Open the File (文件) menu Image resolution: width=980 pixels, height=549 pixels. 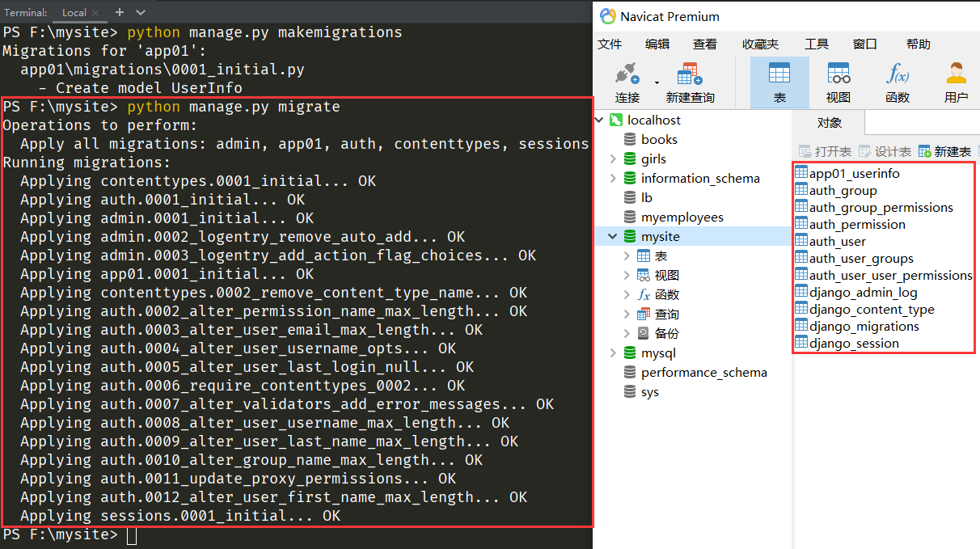(610, 44)
